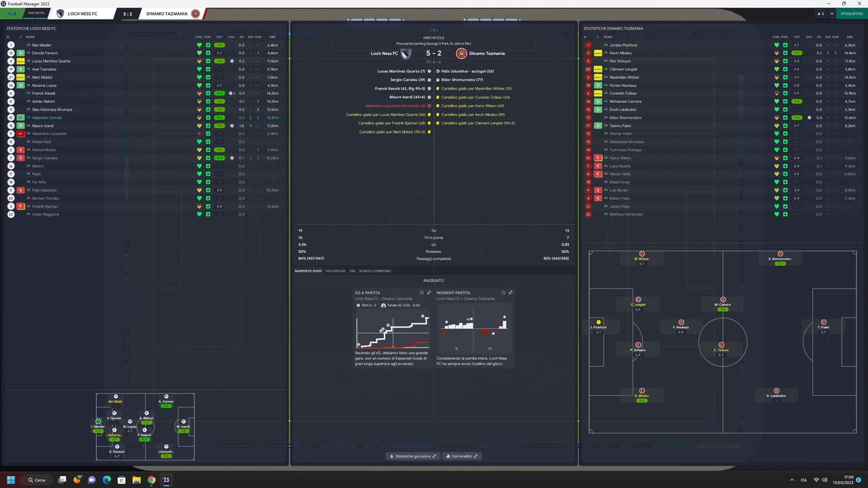Click Silas Katompa Mvumpa row name
The width and height of the screenshot is (868, 488).
pyautogui.click(x=52, y=109)
